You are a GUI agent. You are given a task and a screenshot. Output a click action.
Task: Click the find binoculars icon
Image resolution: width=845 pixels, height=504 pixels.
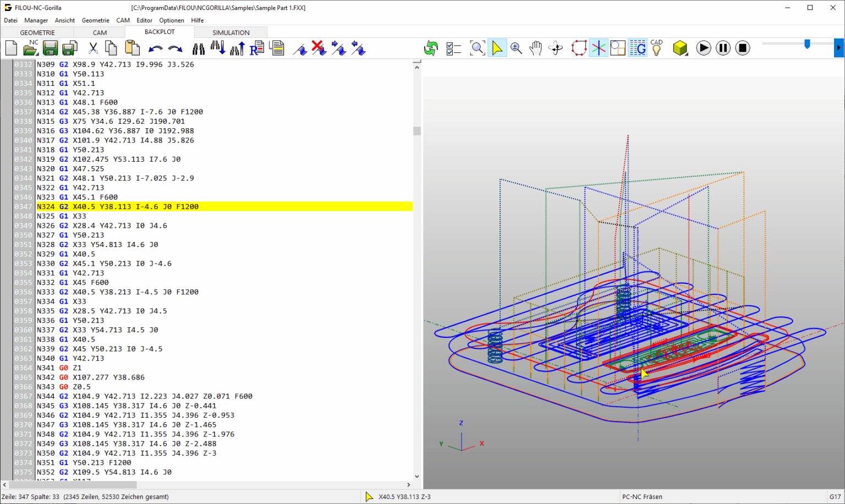tap(198, 48)
